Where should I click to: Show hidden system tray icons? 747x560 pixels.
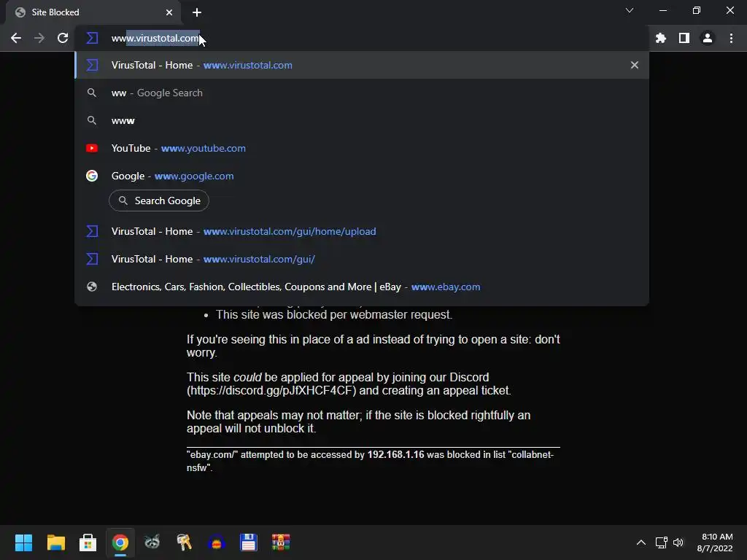(x=641, y=542)
